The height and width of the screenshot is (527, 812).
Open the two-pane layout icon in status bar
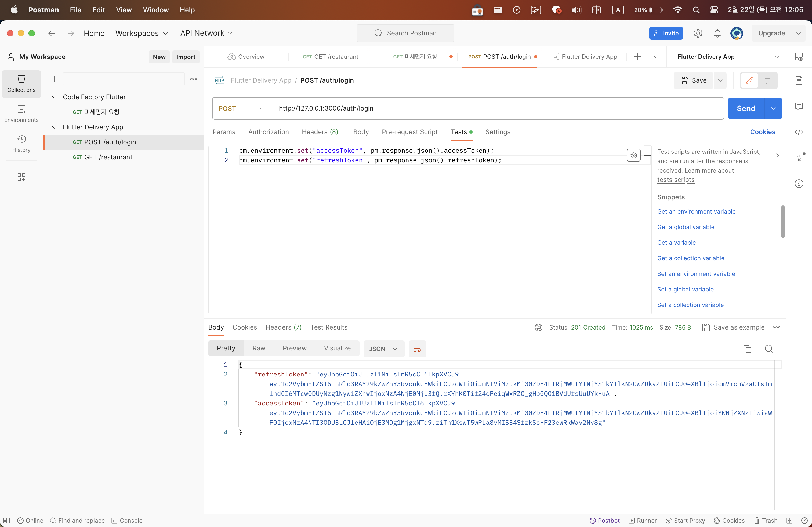[789, 521]
